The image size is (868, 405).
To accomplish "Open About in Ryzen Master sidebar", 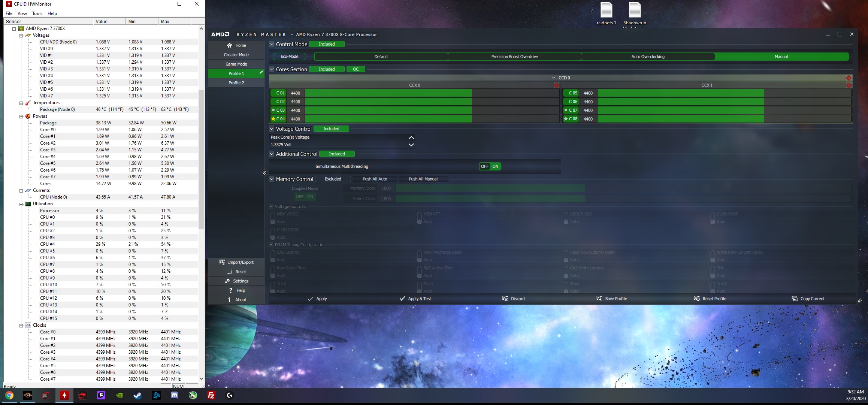I will click(236, 300).
